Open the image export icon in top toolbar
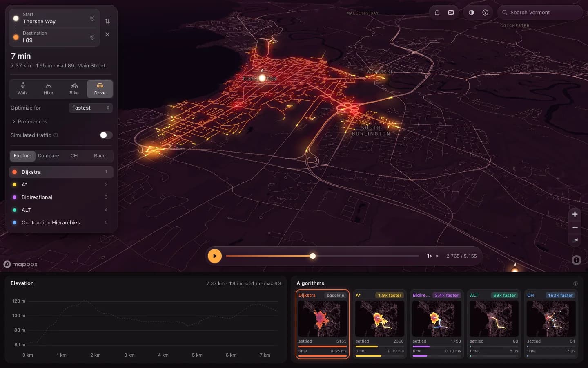588x368 pixels. coord(451,12)
